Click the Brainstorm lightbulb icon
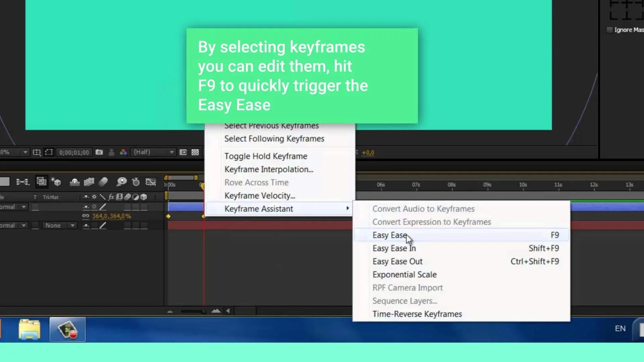The width and height of the screenshot is (644, 362). click(x=121, y=182)
